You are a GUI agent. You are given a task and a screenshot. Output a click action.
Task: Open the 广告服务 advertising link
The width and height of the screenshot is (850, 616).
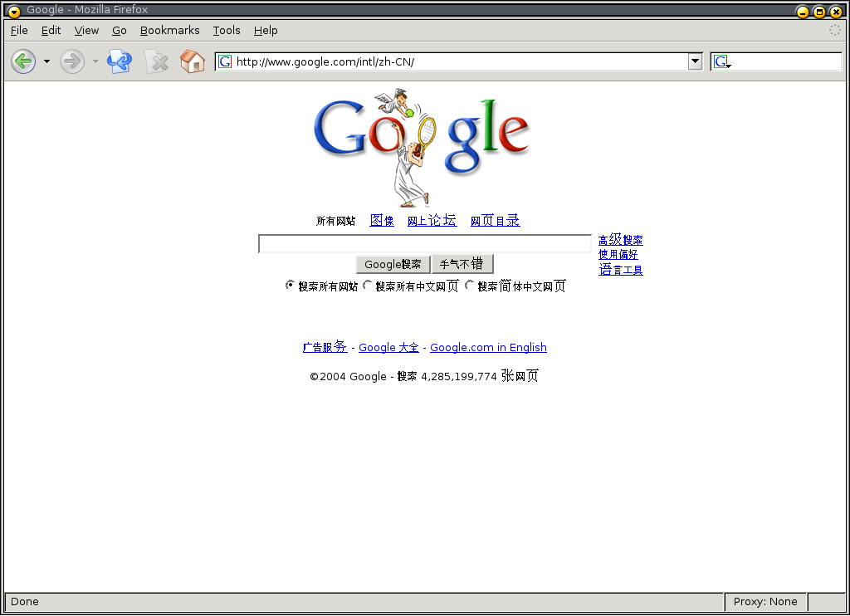325,347
